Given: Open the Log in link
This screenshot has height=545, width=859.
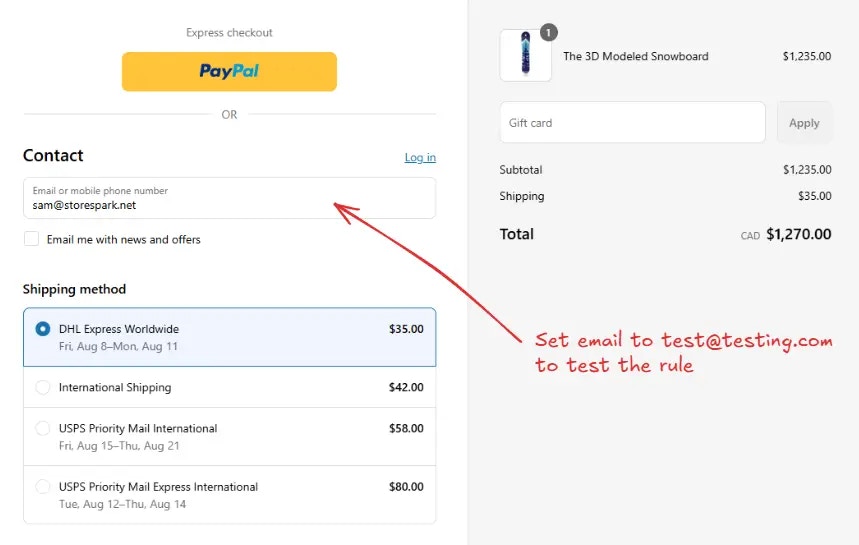Looking at the screenshot, I should 420,157.
